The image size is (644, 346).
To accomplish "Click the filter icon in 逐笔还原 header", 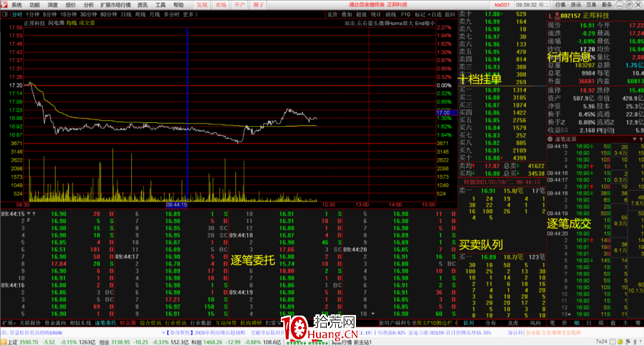I will pos(634,140).
